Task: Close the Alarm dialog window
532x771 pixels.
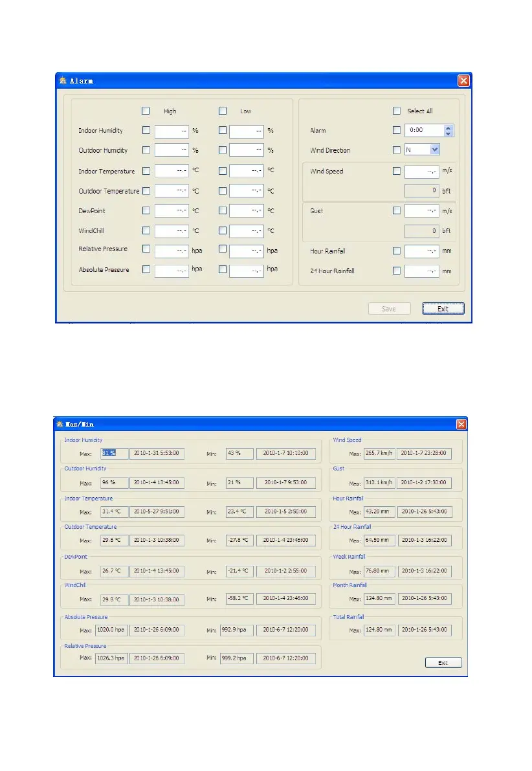Action: click(463, 81)
